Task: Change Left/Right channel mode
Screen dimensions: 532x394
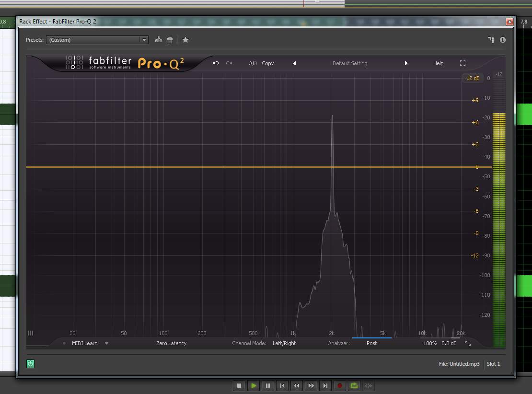Action: tap(284, 343)
